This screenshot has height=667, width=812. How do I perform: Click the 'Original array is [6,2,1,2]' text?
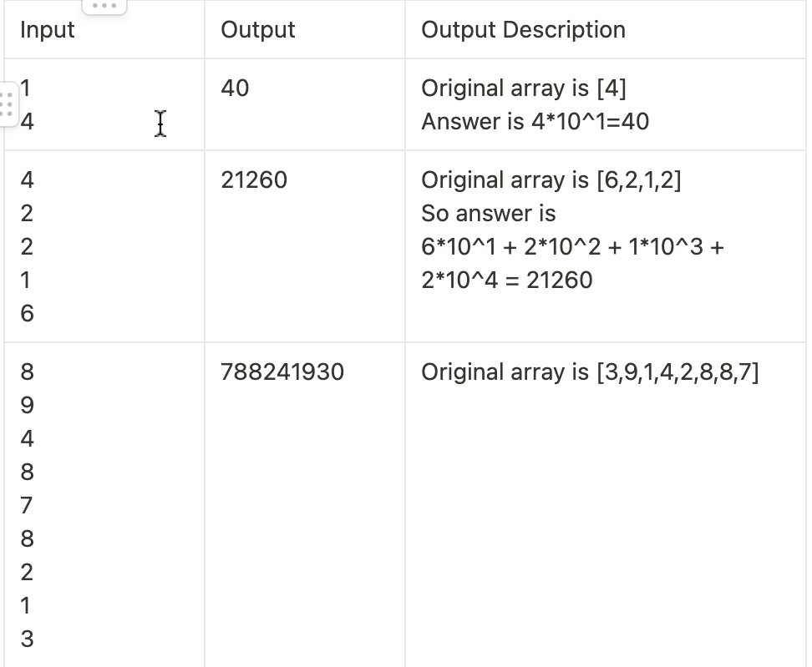(551, 180)
